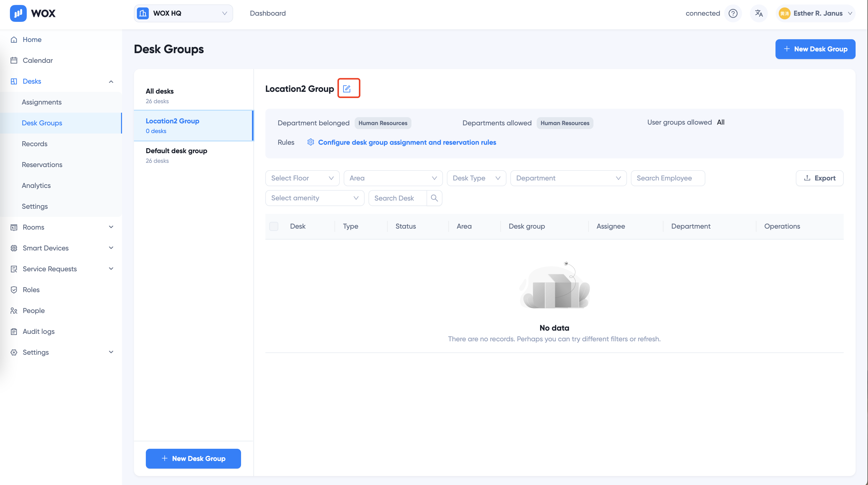Select the Desk Groups submenu item

(42, 123)
